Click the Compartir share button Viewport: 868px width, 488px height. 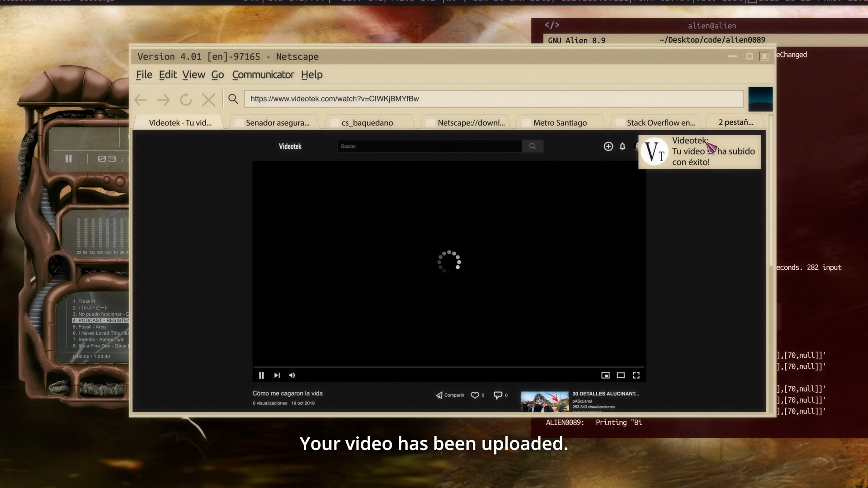click(x=450, y=395)
